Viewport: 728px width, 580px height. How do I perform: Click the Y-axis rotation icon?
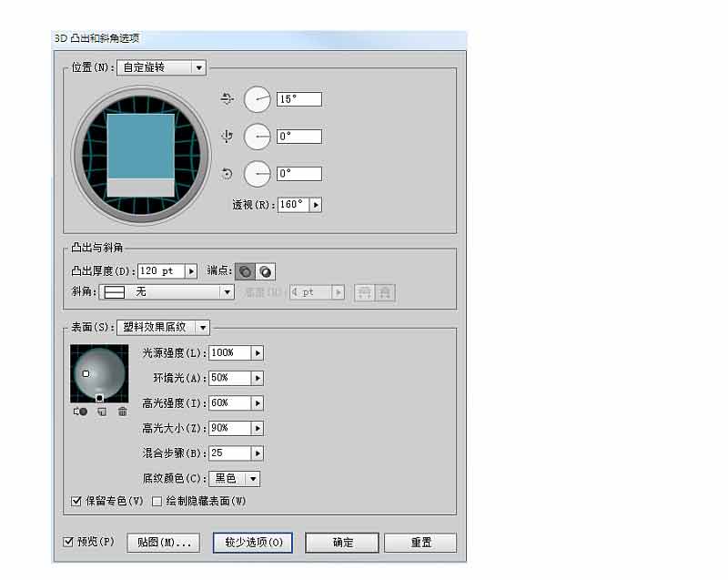[x=227, y=137]
